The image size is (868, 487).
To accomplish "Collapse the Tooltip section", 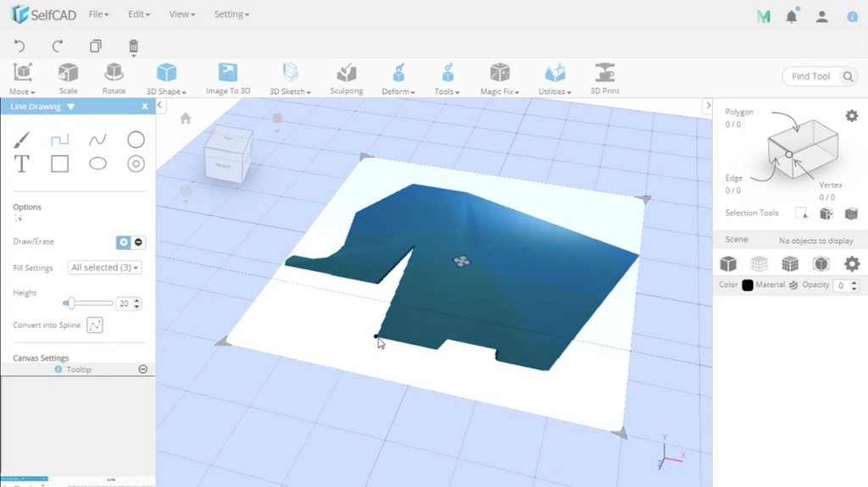I will [x=142, y=369].
